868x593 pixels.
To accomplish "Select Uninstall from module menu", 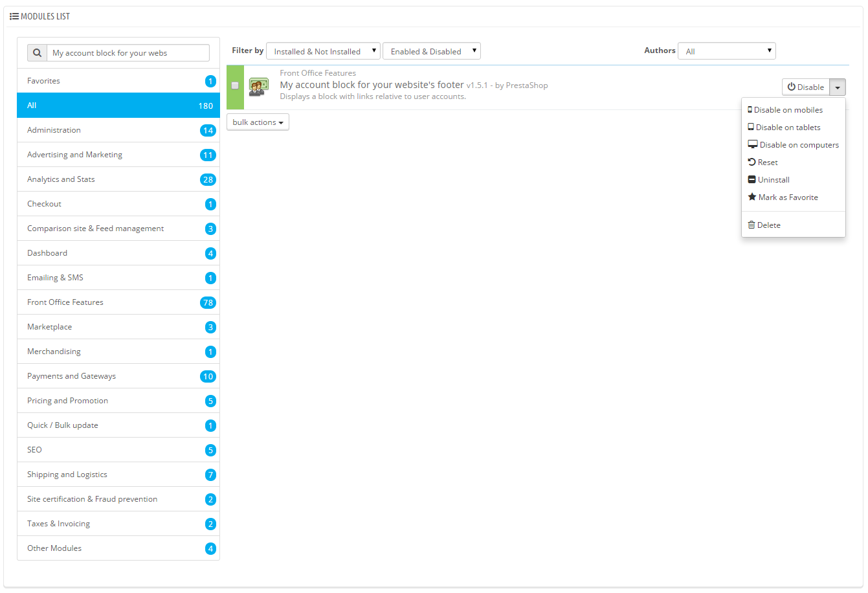I will pyautogui.click(x=794, y=180).
